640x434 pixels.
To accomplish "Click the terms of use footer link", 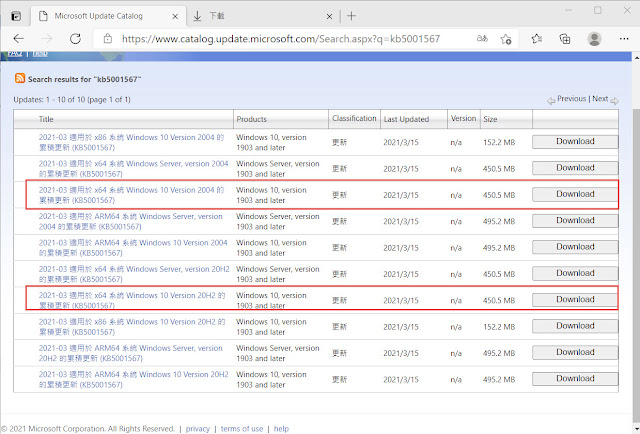I will 242,429.
